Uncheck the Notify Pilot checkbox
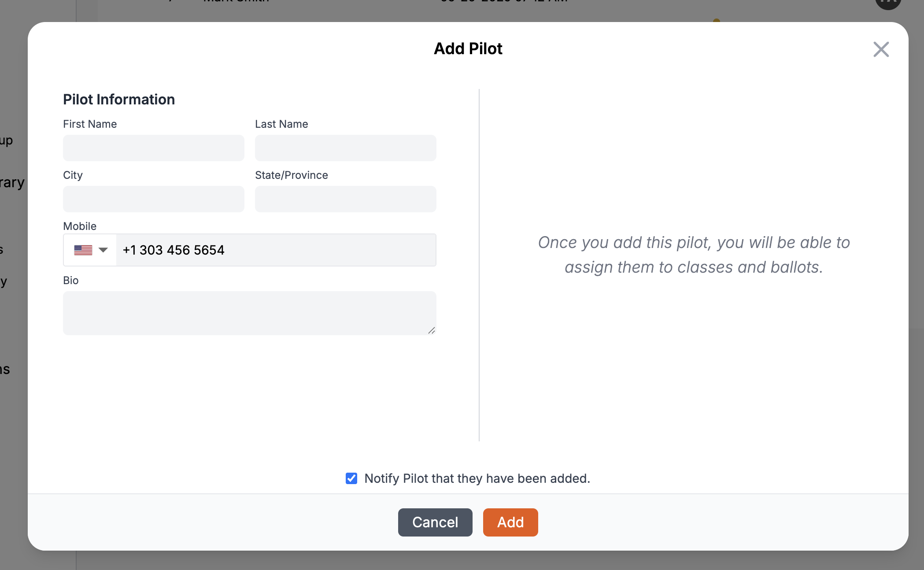 (x=351, y=478)
